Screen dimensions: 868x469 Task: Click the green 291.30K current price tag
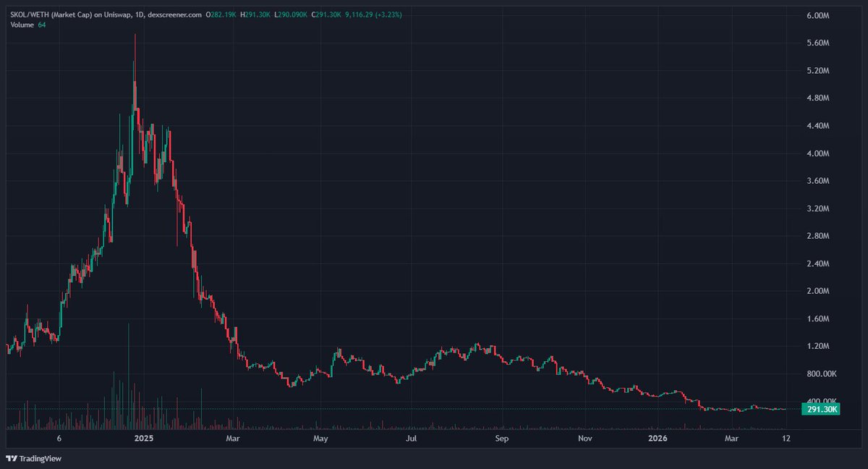[x=821, y=410]
